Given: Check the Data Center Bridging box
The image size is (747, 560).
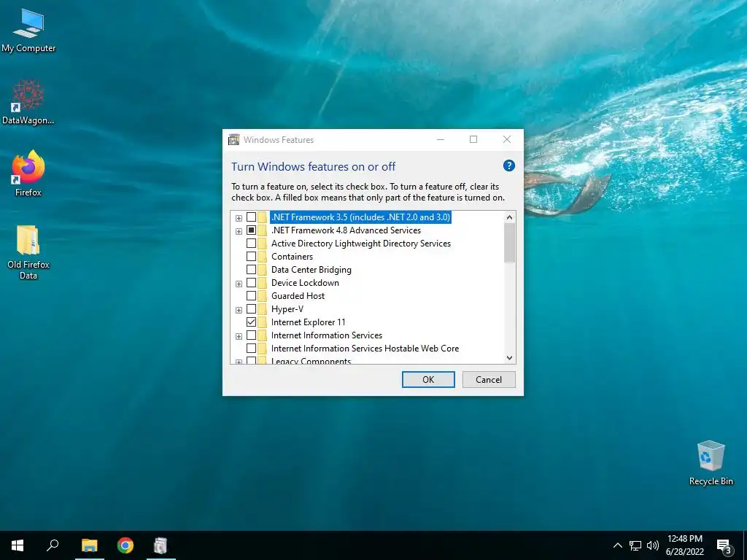Looking at the screenshot, I should pos(251,270).
